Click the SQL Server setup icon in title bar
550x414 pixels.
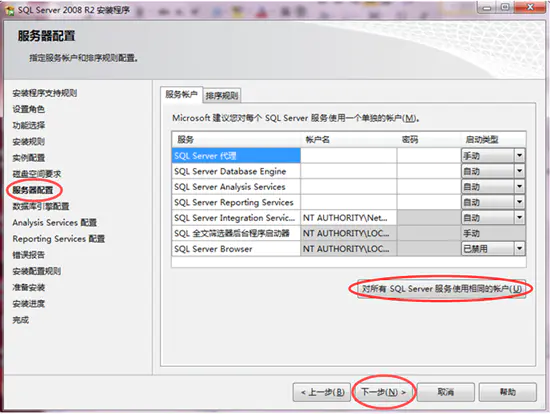10,11
